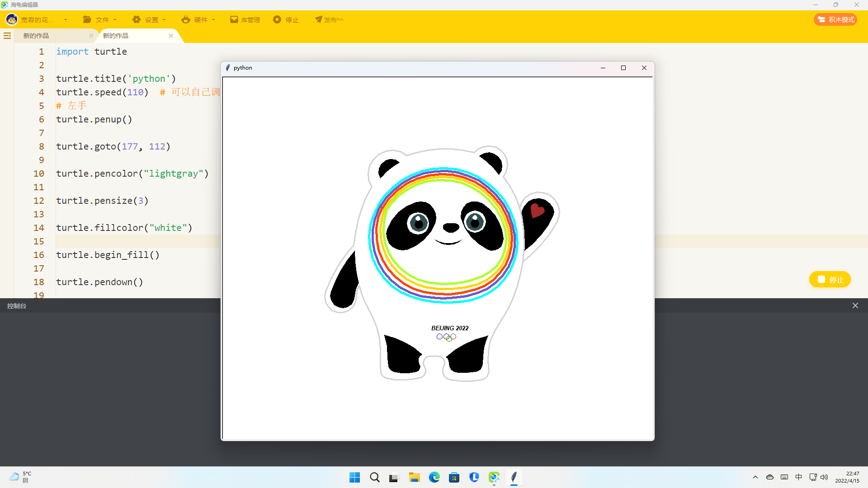Open the weather widget on taskbar
The height and width of the screenshot is (488, 868).
click(20, 477)
